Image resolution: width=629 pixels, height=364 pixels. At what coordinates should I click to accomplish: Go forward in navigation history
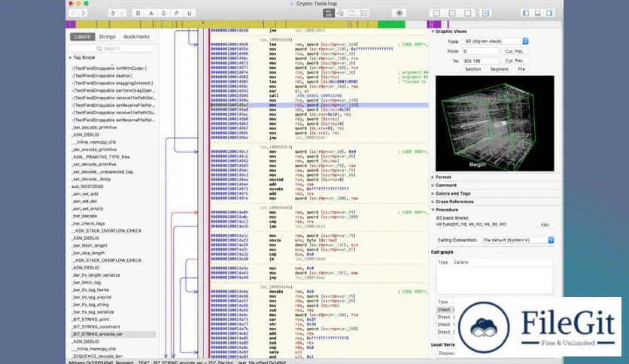pyautogui.click(x=84, y=14)
